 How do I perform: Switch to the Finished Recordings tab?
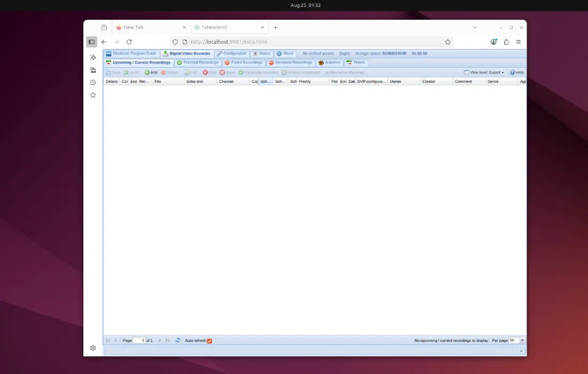tap(197, 63)
